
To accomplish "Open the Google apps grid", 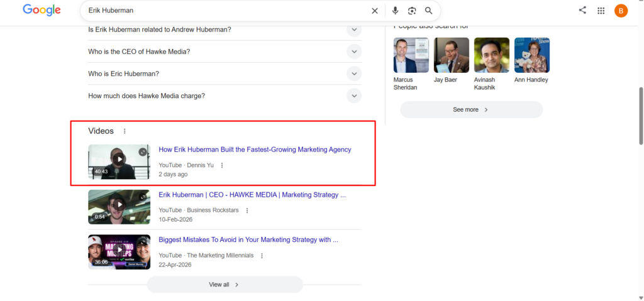I will coord(601,11).
